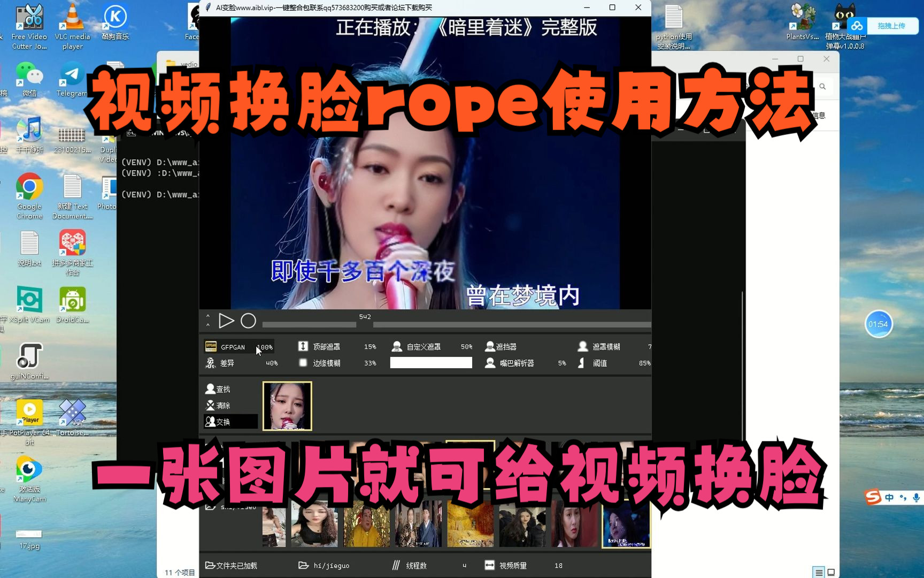Click the 视频质量 video quality icon
The width and height of the screenshot is (924, 578).
489,565
